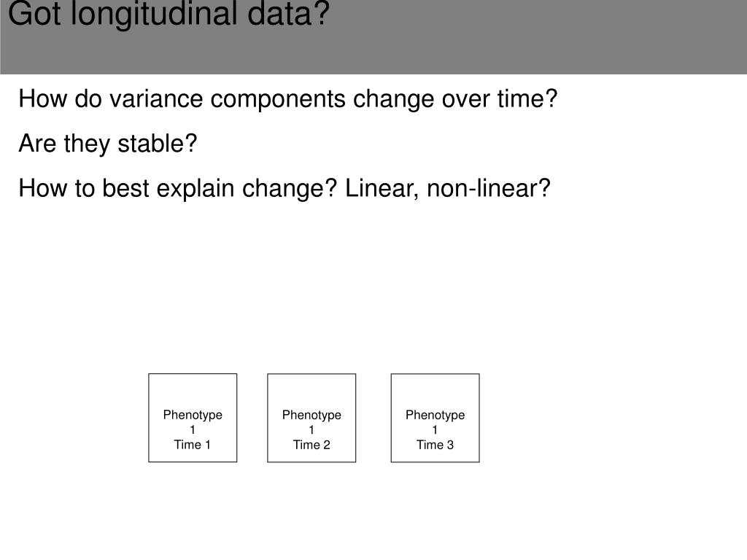The height and width of the screenshot is (560, 747).
Task: Click the word "variance" in the first line
Action: click(156, 99)
